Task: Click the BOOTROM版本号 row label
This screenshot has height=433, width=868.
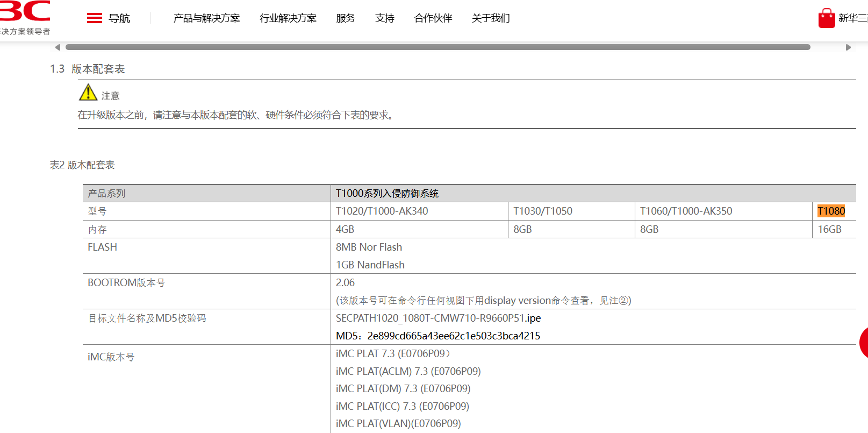Action: [x=126, y=282]
